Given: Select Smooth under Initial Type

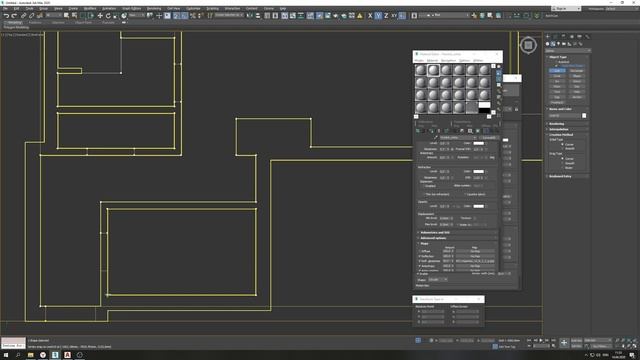Looking at the screenshot, I should click(562, 148).
